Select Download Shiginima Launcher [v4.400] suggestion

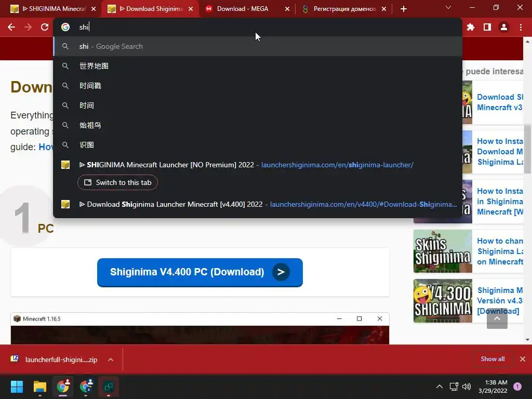[x=258, y=204]
